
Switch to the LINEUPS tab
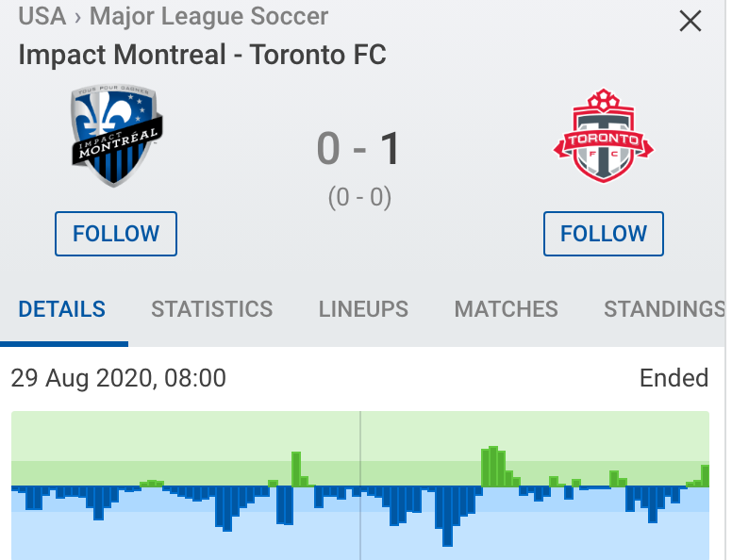(363, 309)
